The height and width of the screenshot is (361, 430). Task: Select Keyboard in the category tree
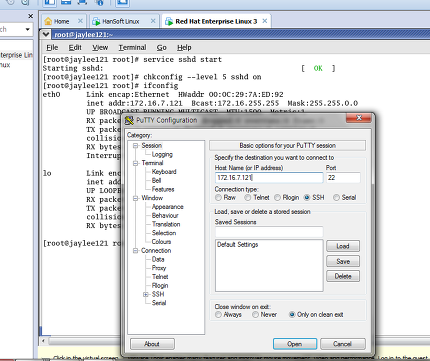tap(164, 172)
